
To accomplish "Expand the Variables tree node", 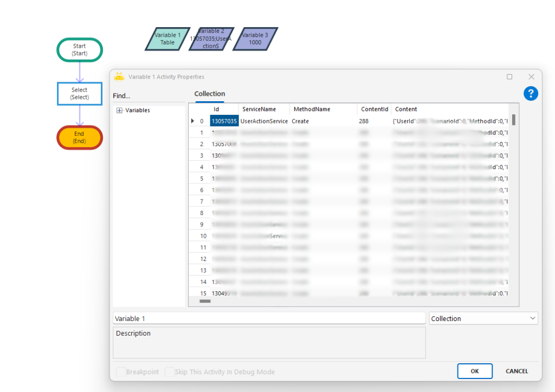I will 119,110.
